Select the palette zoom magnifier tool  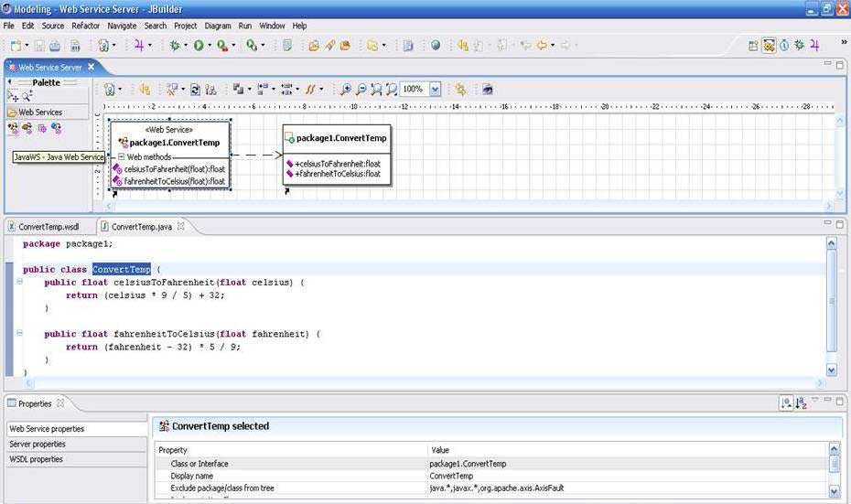27,97
